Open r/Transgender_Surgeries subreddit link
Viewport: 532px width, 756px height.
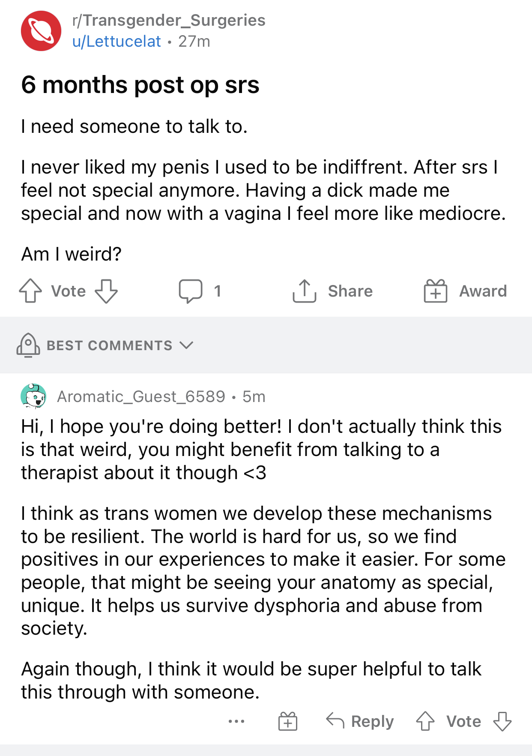169,20
